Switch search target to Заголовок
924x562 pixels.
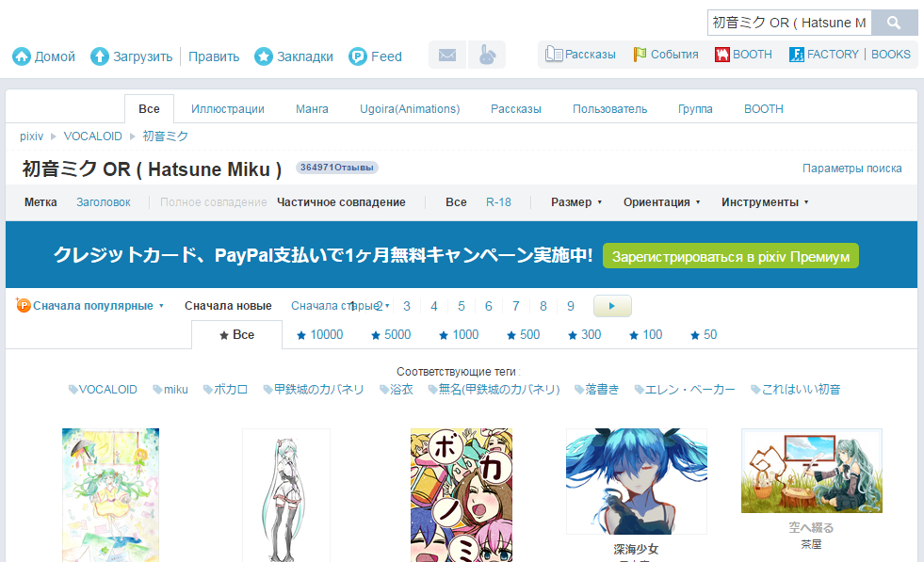click(x=103, y=202)
